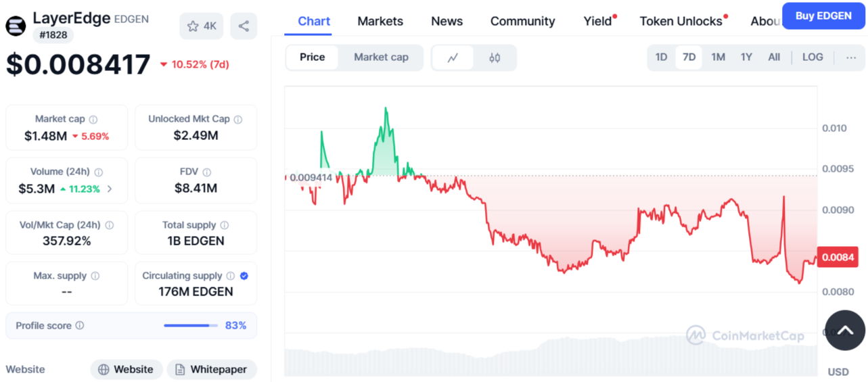Screen dimensions: 868x382
Task: Open the Token Unlocks tab
Action: click(x=681, y=22)
